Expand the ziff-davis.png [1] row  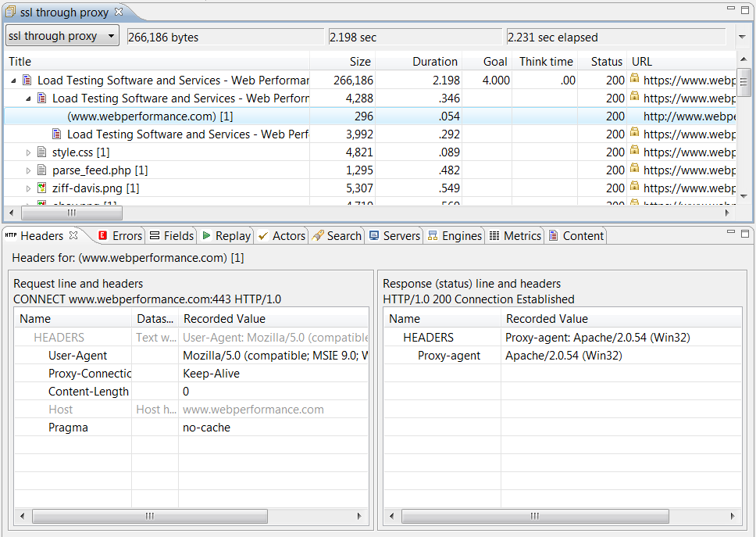[28, 188]
